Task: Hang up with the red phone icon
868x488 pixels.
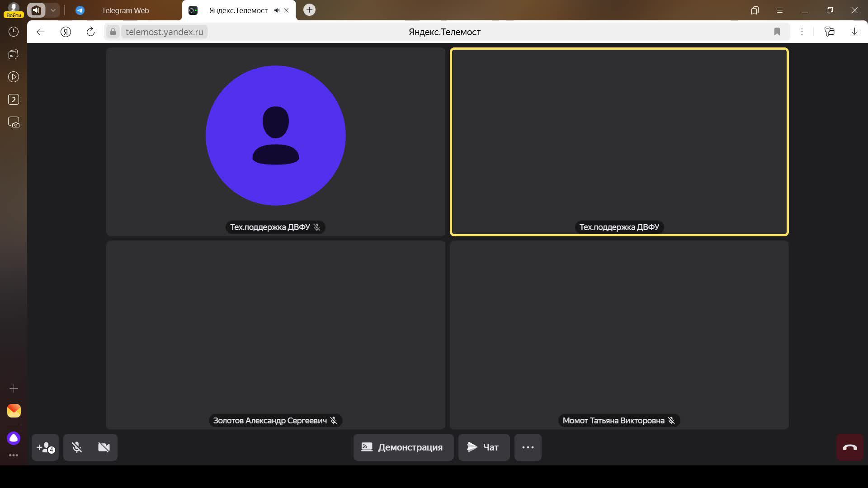Action: (x=849, y=447)
